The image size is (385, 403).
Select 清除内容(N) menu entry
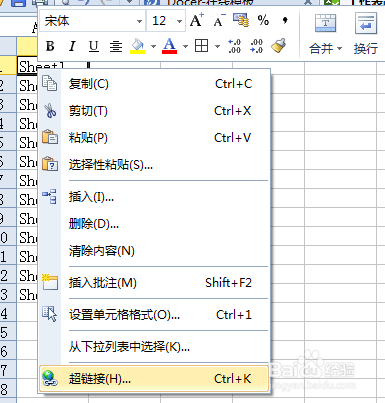[154, 251]
